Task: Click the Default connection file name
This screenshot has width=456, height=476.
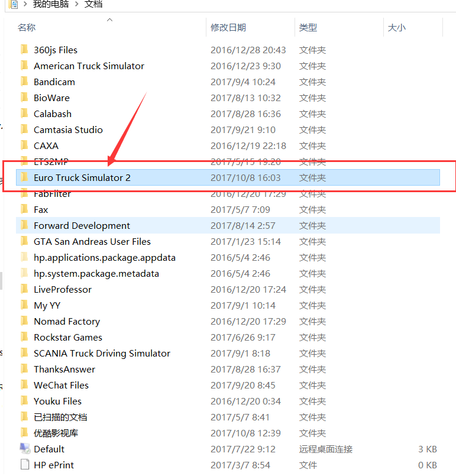Action: tap(49, 449)
